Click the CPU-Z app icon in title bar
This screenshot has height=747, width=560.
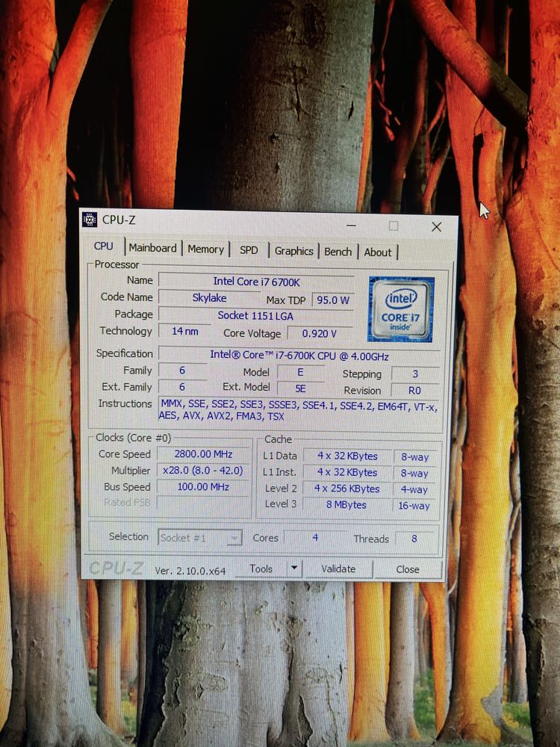pyautogui.click(x=90, y=220)
